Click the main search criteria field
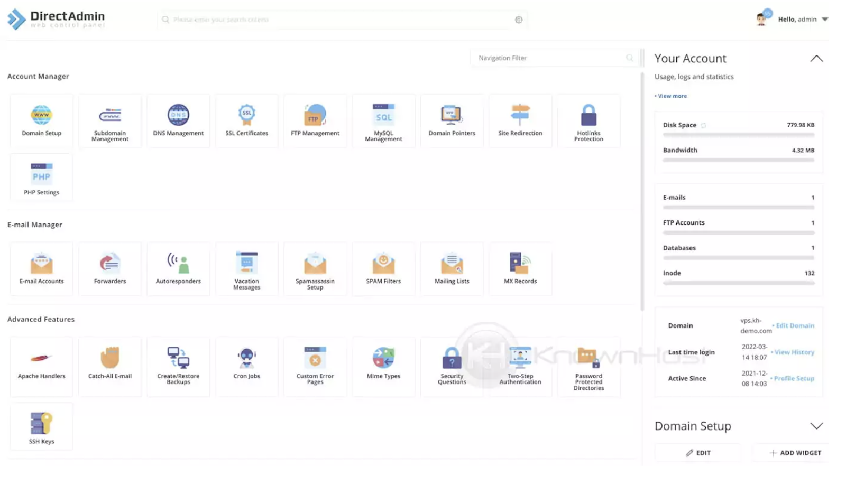The image size is (846, 504). tap(342, 20)
